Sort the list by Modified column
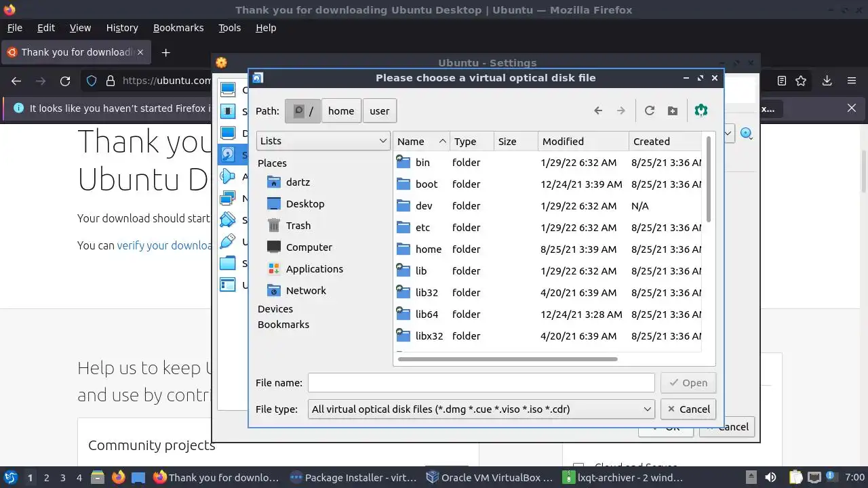868x488 pixels. [584, 142]
